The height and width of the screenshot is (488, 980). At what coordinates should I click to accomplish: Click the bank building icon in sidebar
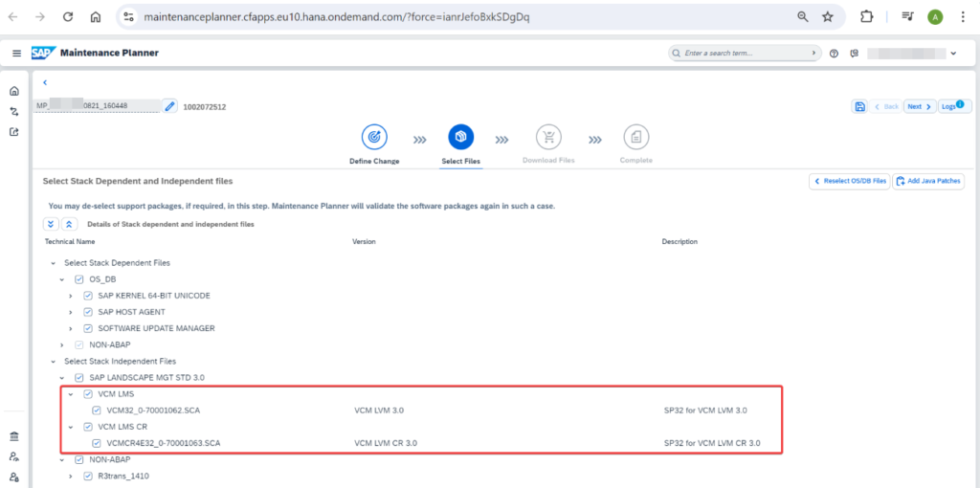14,436
